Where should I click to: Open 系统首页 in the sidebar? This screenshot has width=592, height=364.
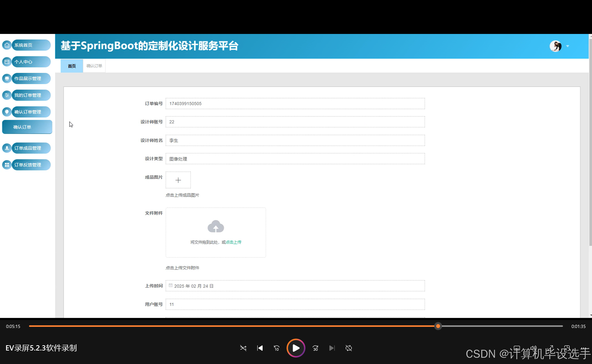(31, 45)
